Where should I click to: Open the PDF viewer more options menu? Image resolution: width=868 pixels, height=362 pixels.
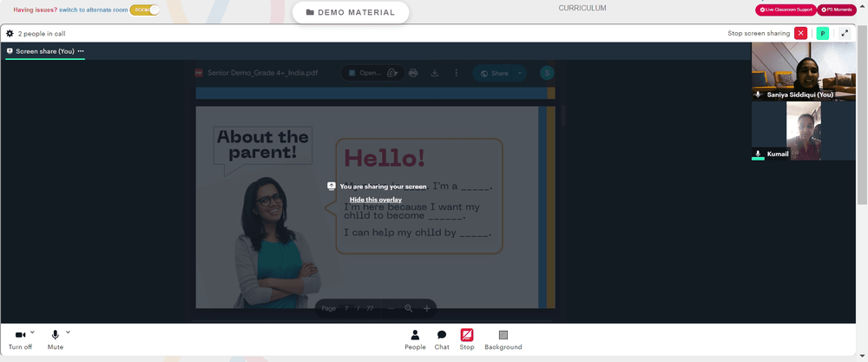click(x=457, y=73)
